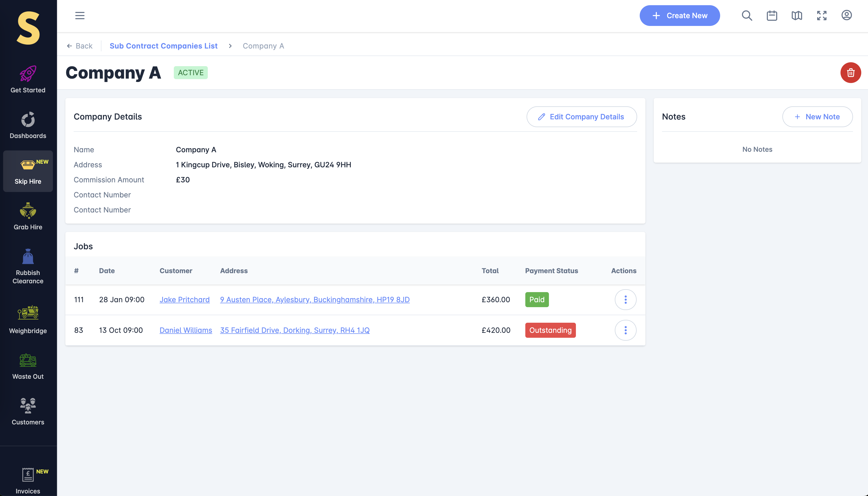Click Edit Company Details button
The image size is (868, 496).
click(x=582, y=117)
